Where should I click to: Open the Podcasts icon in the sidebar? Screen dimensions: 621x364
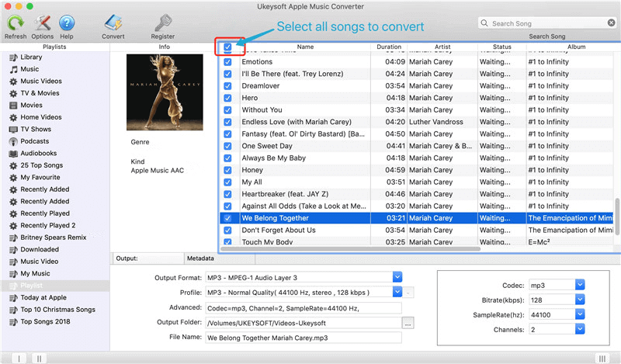click(x=13, y=141)
